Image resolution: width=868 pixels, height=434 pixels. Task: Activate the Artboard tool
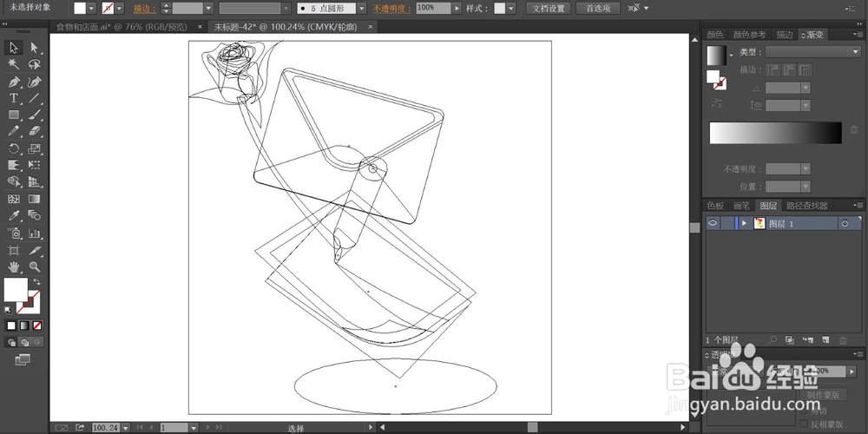[x=14, y=250]
